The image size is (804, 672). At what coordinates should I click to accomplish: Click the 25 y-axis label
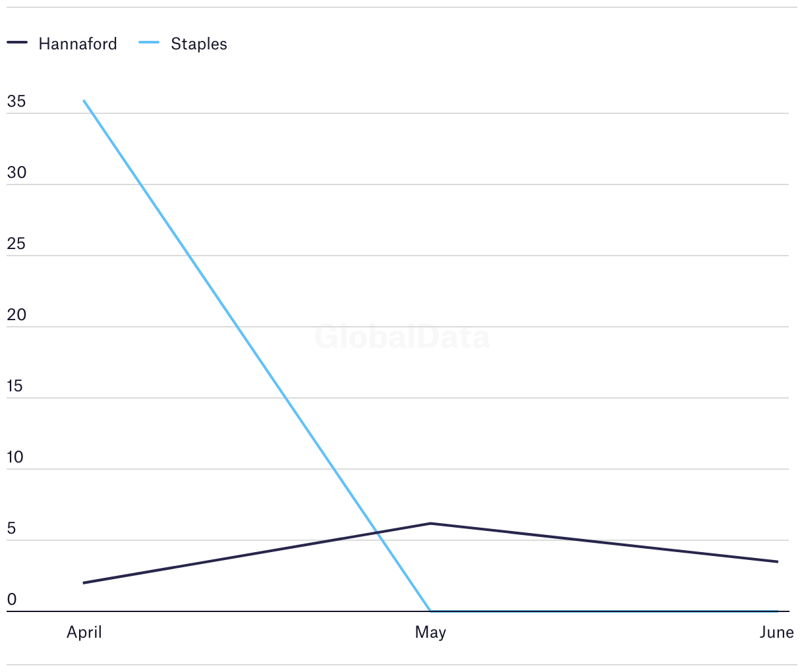[x=16, y=244]
